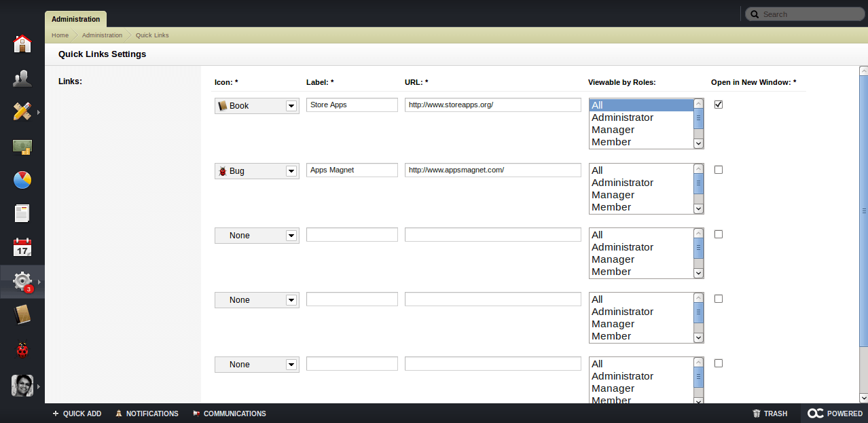Check Open in New Window for fourth link row
The width and height of the screenshot is (868, 423).
point(719,299)
